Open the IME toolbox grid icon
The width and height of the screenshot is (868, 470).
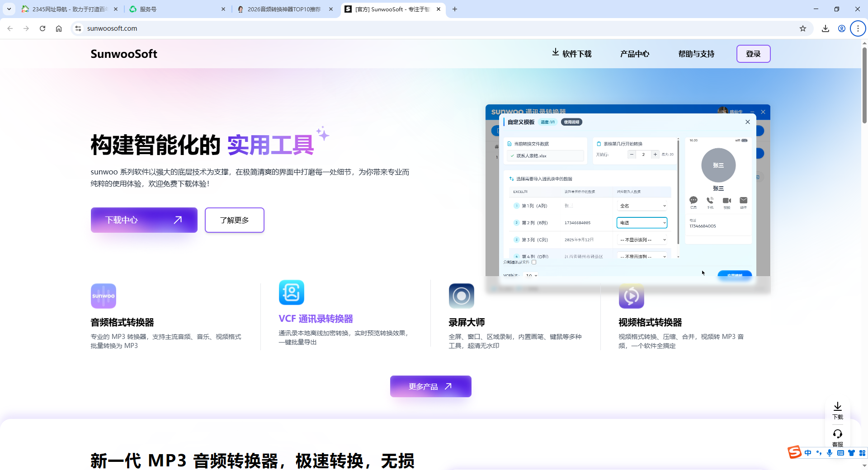862,453
